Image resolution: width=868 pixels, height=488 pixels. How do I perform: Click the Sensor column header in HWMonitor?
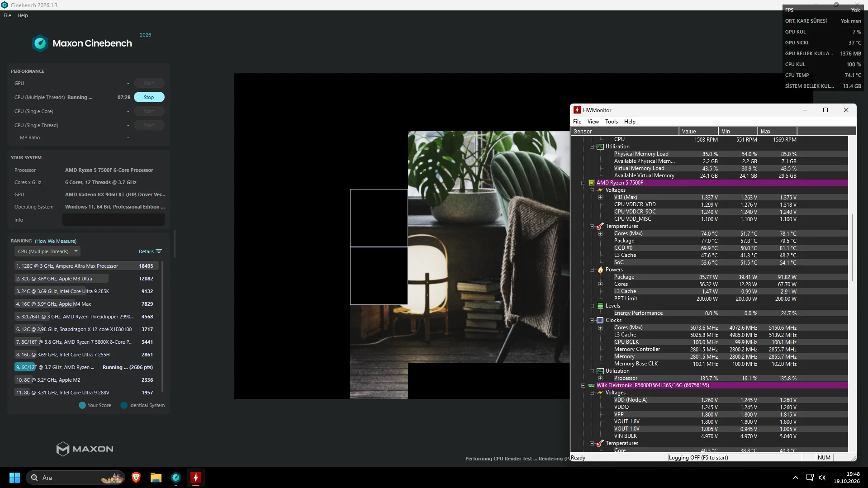point(625,132)
